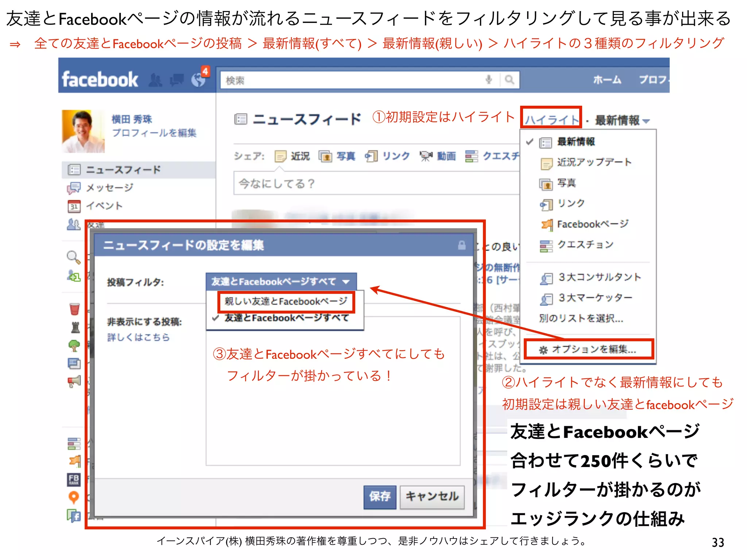
Task: Click the ニュースフィード heading icon
Action: tap(241, 119)
